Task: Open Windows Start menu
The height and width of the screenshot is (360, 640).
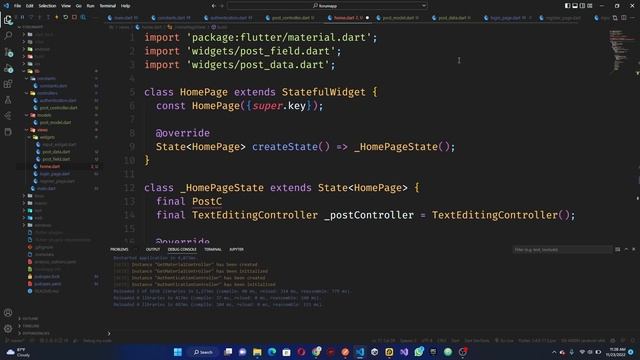Action: [x=178, y=352]
